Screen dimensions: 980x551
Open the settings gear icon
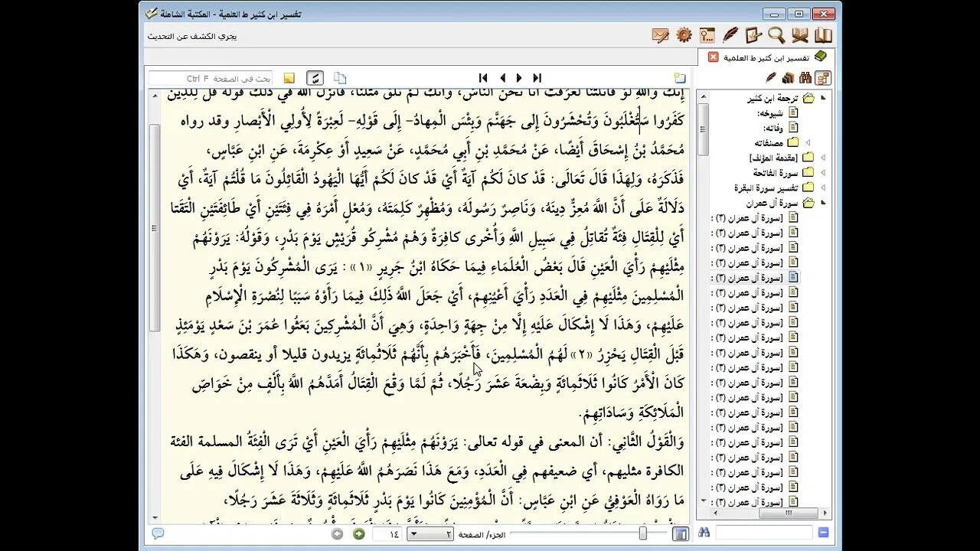[x=684, y=35]
